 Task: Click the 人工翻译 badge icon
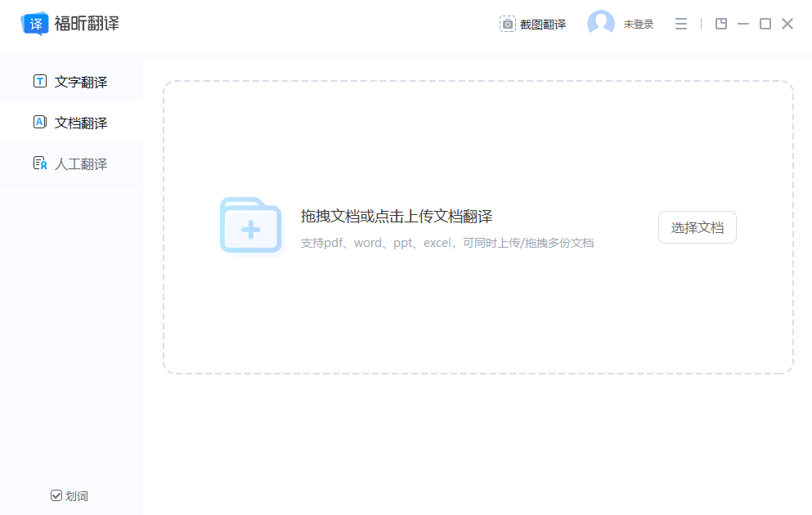coord(38,163)
